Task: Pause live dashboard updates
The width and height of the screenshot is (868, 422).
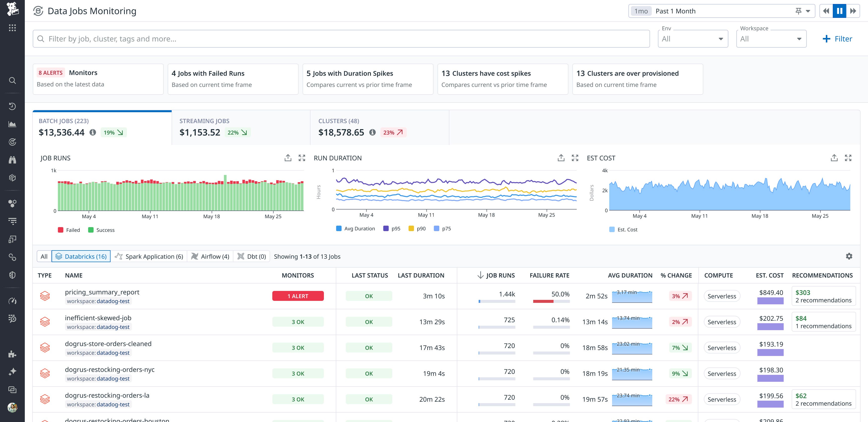Action: (x=839, y=11)
